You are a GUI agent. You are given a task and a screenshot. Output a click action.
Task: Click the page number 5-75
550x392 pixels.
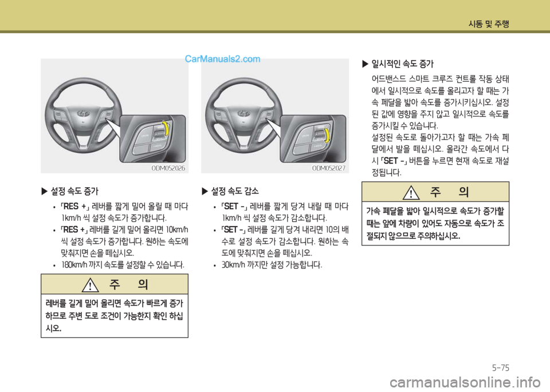(500, 368)
